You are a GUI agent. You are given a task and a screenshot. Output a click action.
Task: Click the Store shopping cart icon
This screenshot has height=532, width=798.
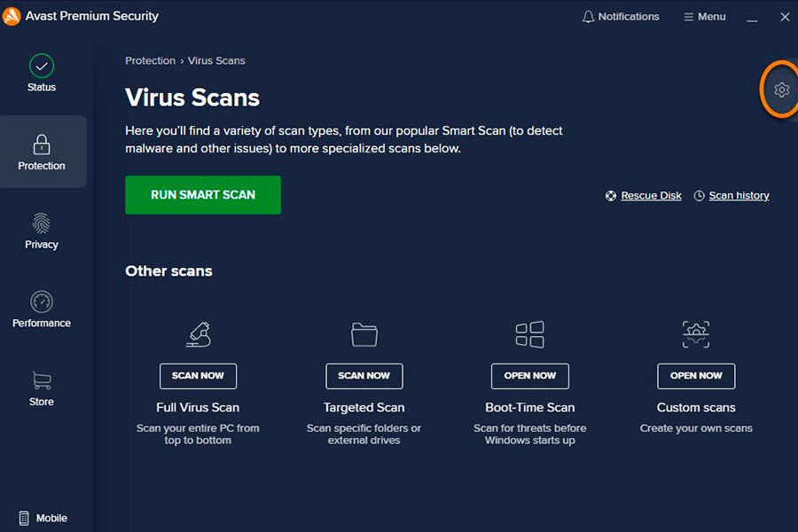pyautogui.click(x=42, y=380)
